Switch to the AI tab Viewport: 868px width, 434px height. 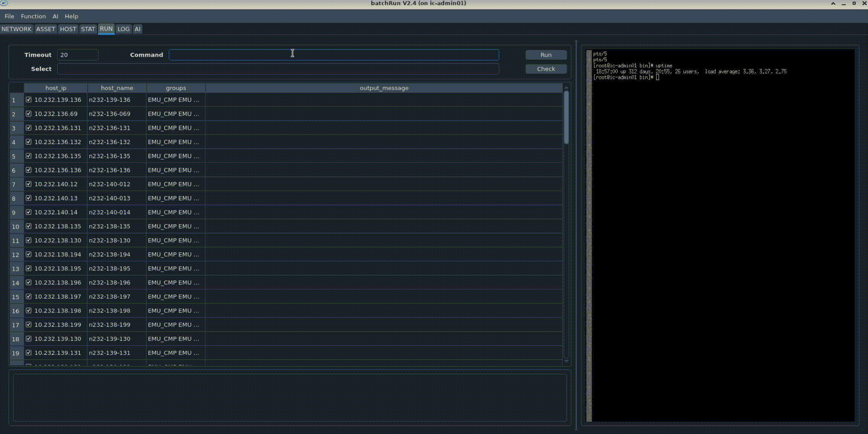point(137,29)
